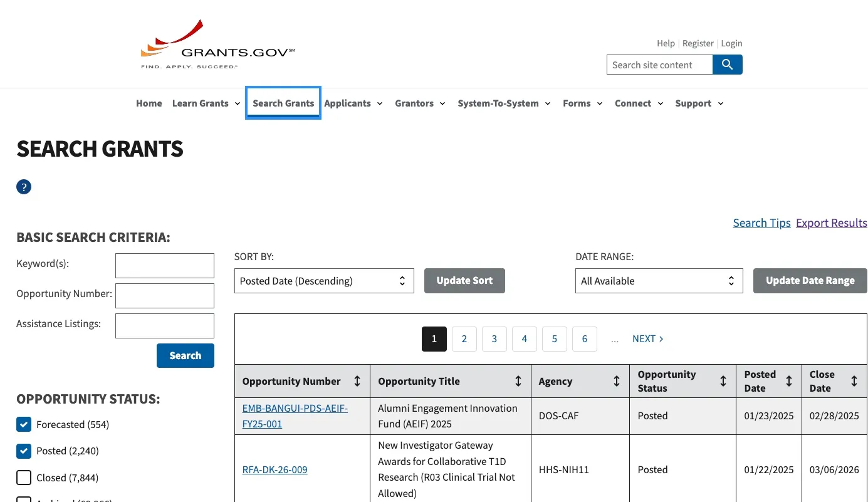Viewport: 868px width, 502px height.
Task: Focus the Opportunity Number input field
Action: [x=165, y=296]
